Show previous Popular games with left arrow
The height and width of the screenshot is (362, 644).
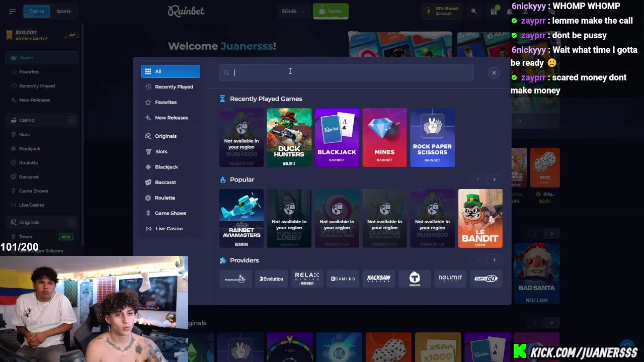[478, 179]
